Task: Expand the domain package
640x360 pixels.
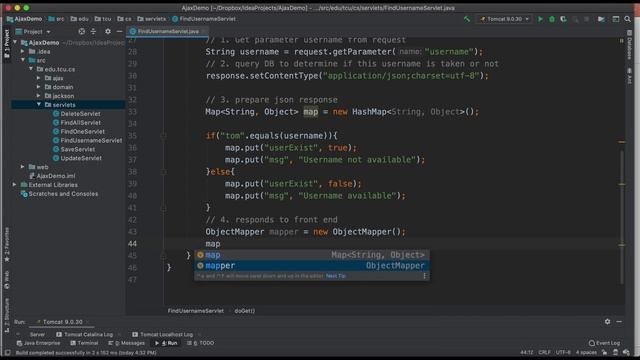Action: click(39, 87)
